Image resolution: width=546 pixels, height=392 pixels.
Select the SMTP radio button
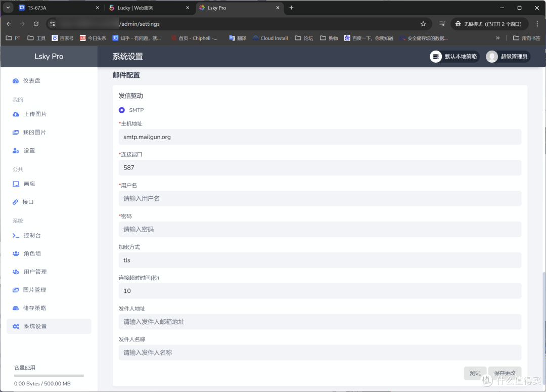(121, 110)
